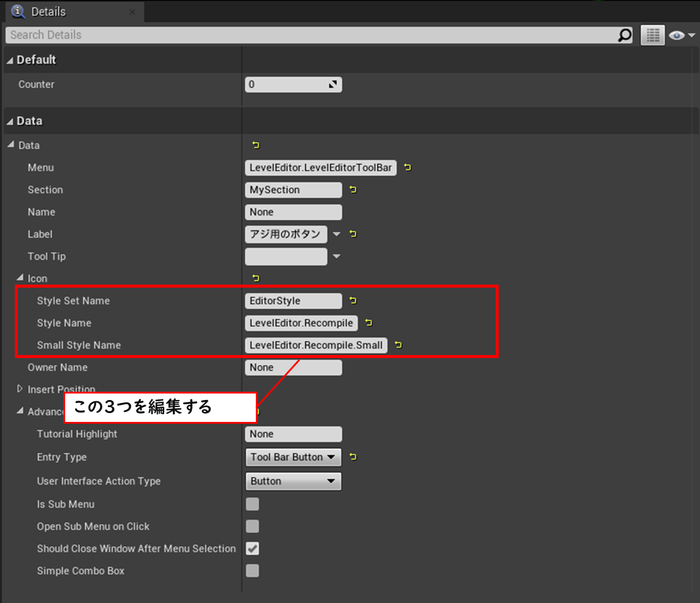Screen dimensions: 700x603
Task: Select the Details tab
Action: point(75,12)
